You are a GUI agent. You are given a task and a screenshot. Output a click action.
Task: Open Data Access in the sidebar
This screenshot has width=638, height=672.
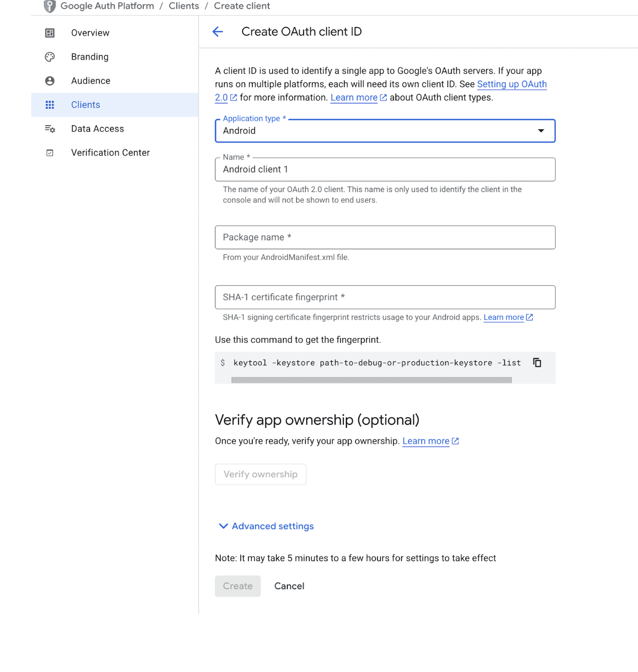tap(97, 129)
